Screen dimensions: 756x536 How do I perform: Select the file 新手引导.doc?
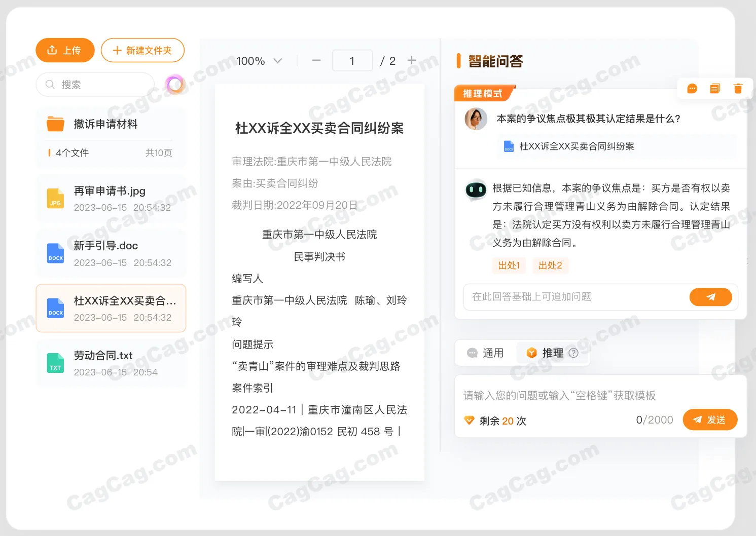pyautogui.click(x=111, y=253)
